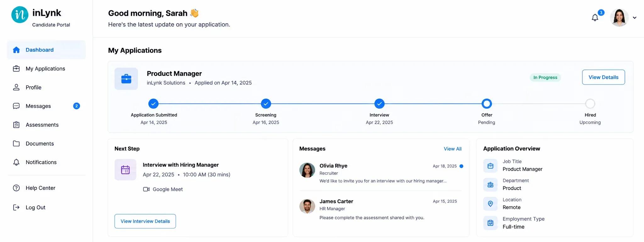Click the Log Out arrow icon
The image size is (644, 242).
click(x=16, y=207)
